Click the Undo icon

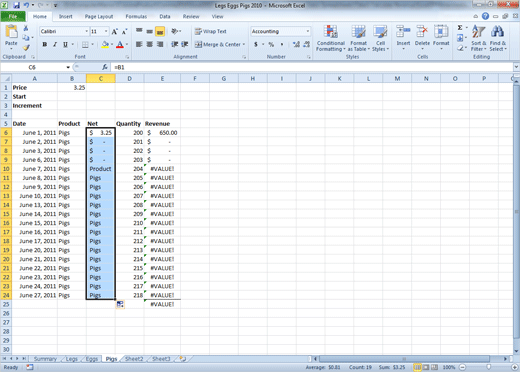pyautogui.click(x=26, y=5)
